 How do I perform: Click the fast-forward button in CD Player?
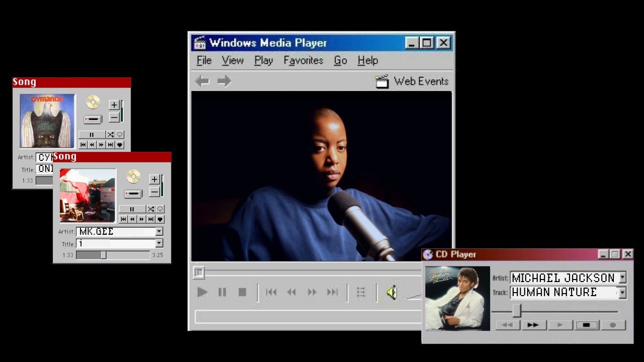(533, 325)
